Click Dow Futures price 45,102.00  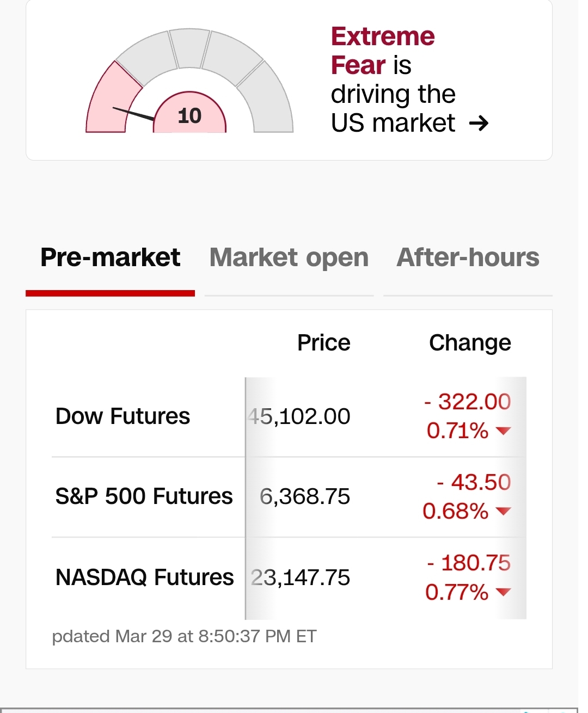(x=299, y=417)
